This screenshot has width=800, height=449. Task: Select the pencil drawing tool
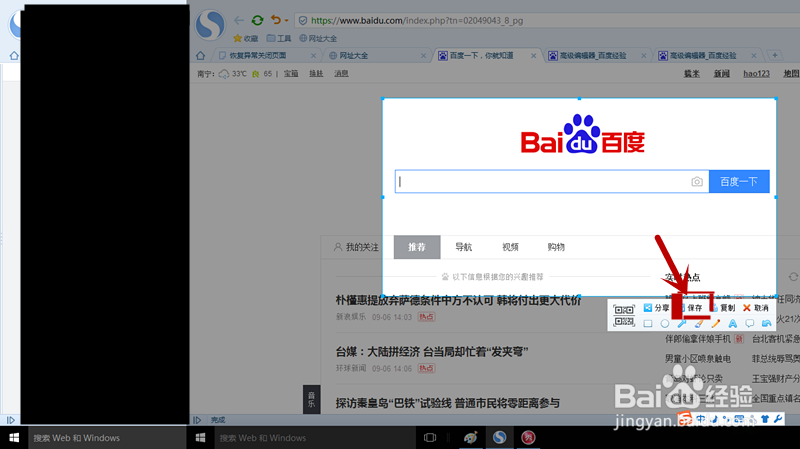click(716, 323)
